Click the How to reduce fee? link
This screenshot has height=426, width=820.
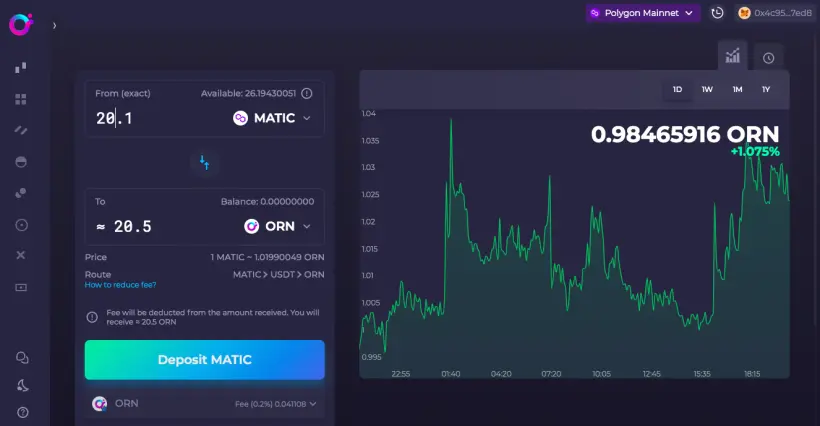[120, 285]
